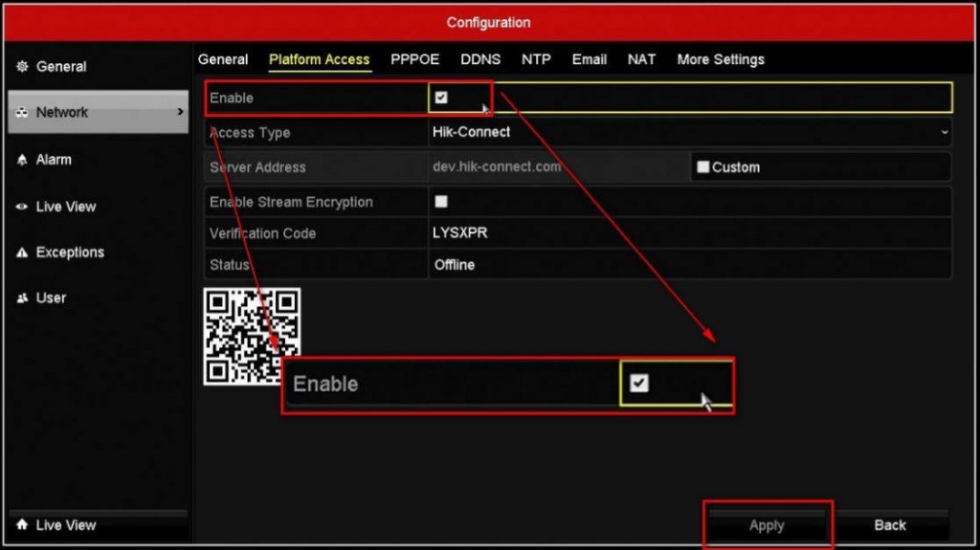
Task: Click the Apply button
Action: [767, 526]
